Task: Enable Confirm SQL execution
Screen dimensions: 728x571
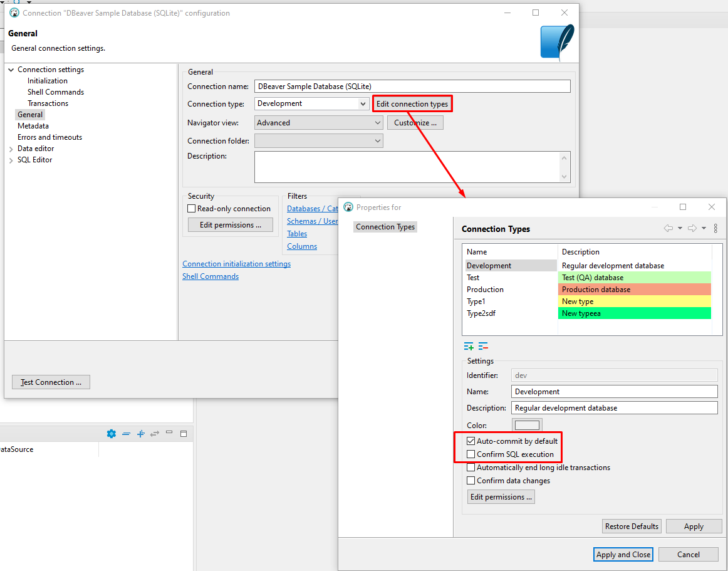Action: [471, 454]
